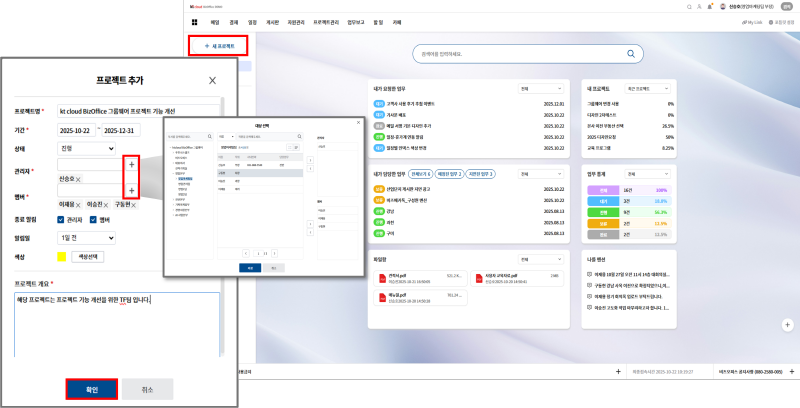Click the round plus button at bottom right

click(788, 324)
